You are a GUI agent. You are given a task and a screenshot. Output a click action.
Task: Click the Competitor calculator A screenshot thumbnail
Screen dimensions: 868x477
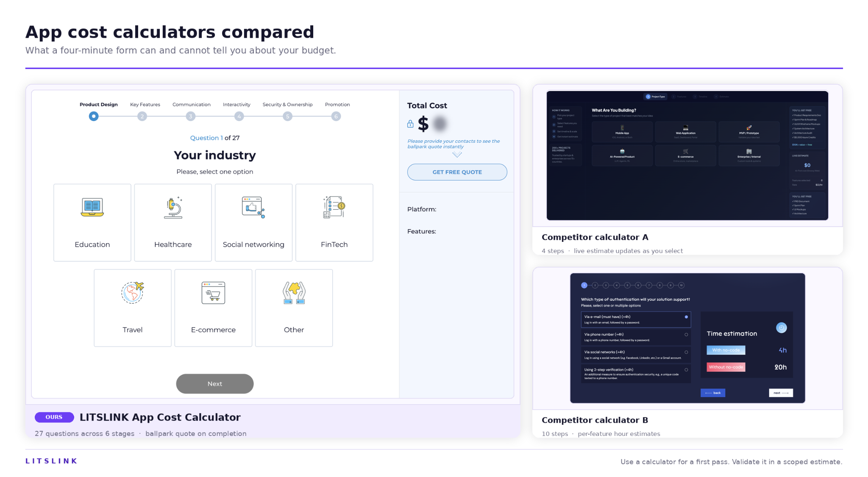pos(687,155)
